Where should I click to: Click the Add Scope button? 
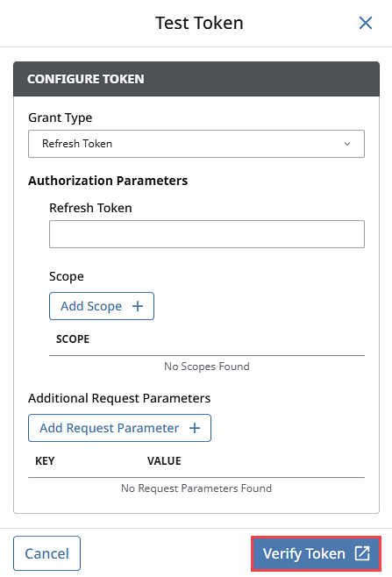tap(102, 306)
